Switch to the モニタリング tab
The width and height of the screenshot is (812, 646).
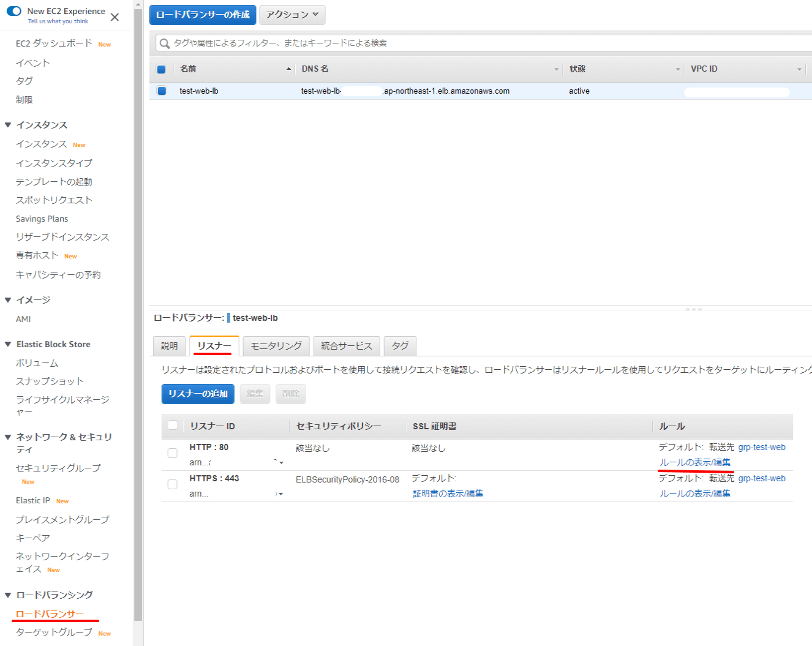(x=276, y=346)
